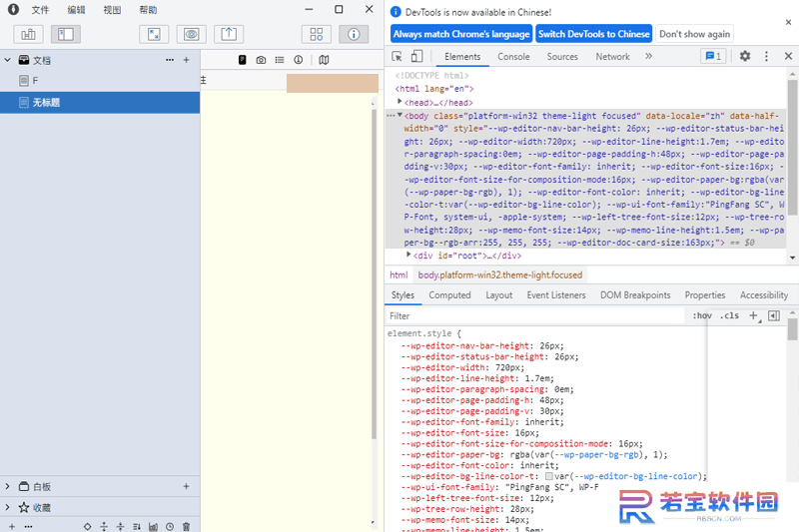Click the black memo card icon in inspector

tap(243, 60)
